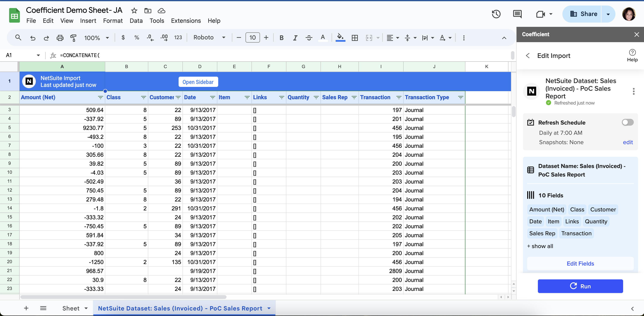644x316 pixels.
Task: Decrease font size with minus
Action: tap(239, 37)
